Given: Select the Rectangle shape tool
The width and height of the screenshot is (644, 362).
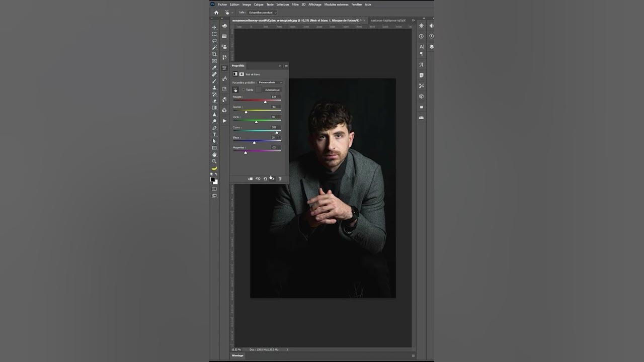Looking at the screenshot, I should [214, 148].
